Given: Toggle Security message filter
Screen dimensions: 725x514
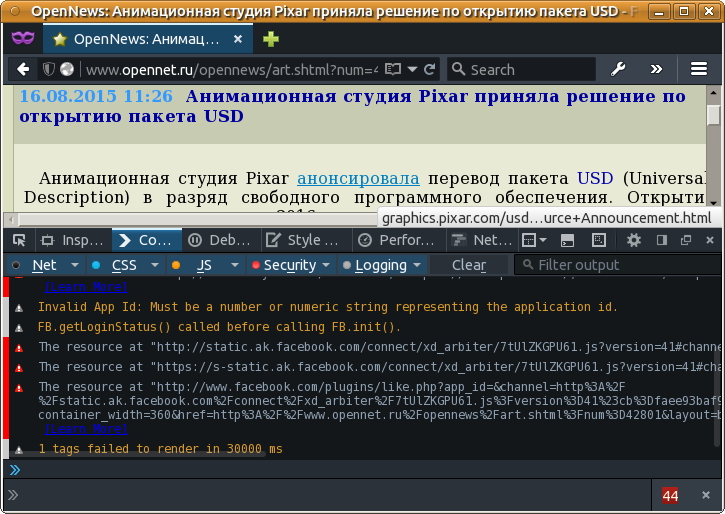Looking at the screenshot, I should tap(285, 265).
